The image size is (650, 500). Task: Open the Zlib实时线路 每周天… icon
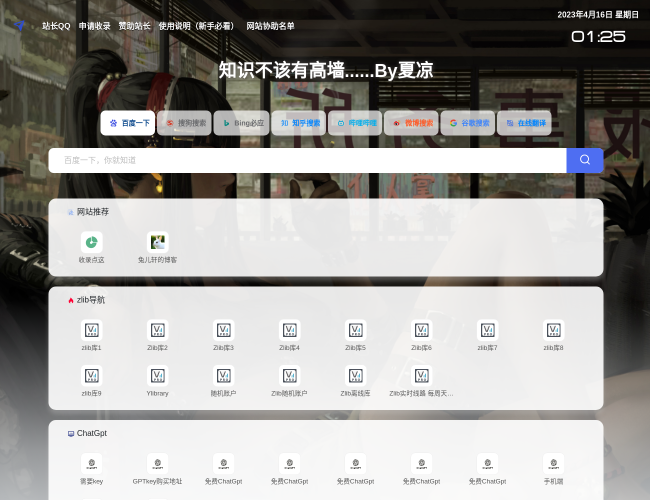[422, 376]
